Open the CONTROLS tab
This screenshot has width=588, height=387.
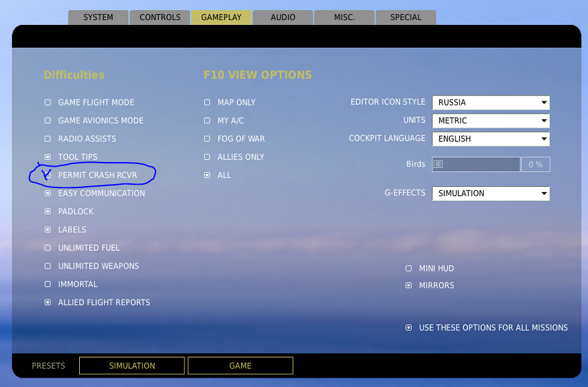[x=160, y=17]
